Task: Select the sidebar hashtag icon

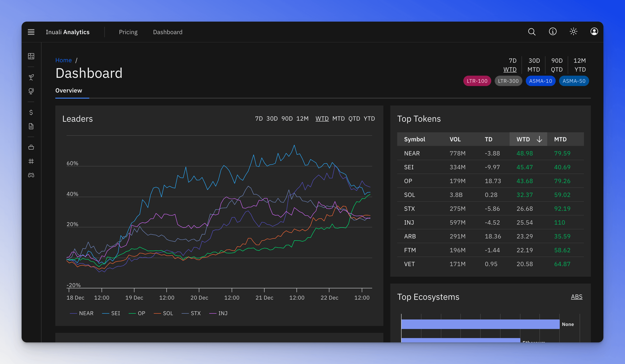Action: click(31, 161)
